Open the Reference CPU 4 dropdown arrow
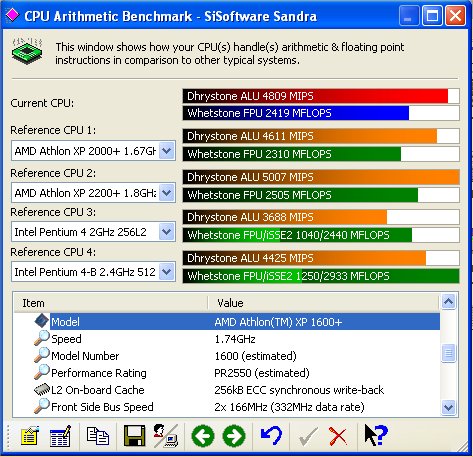Screen dimensions: 473x457 point(167,272)
